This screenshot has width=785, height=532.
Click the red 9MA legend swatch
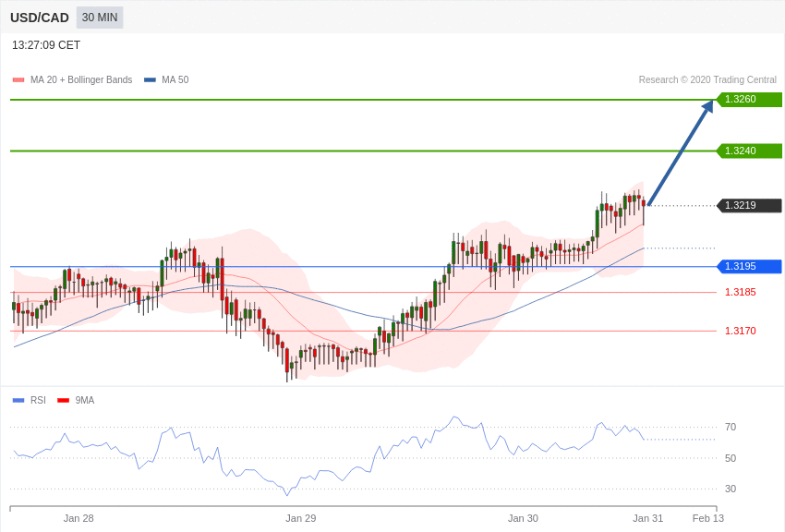pyautogui.click(x=63, y=400)
